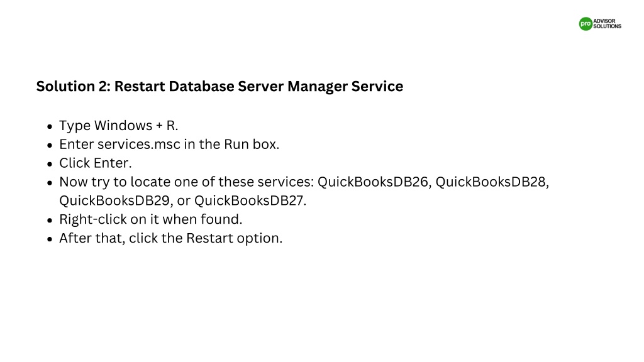The width and height of the screenshot is (644, 362).
Task: Click the QuickBooksDB28 service name
Action: 491,182
